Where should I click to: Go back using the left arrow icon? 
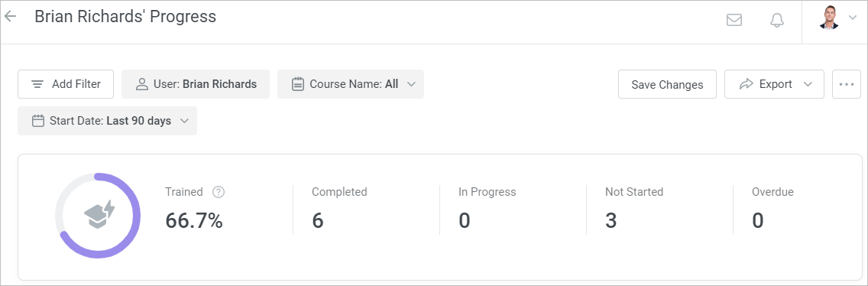pyautogui.click(x=10, y=17)
